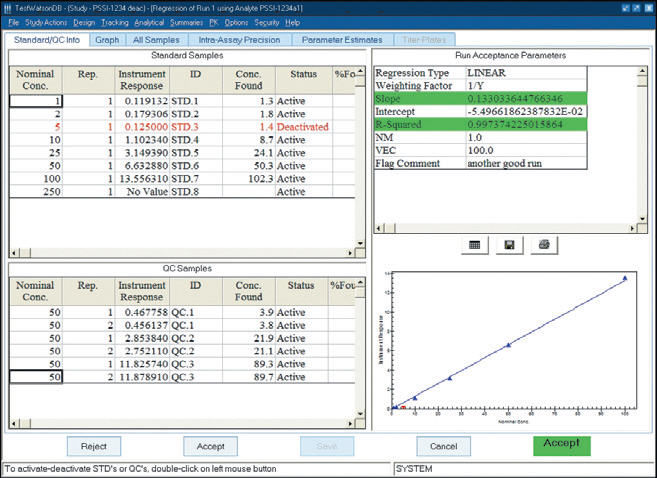
Task: Click the floppy disk save icon
Action: (x=509, y=243)
